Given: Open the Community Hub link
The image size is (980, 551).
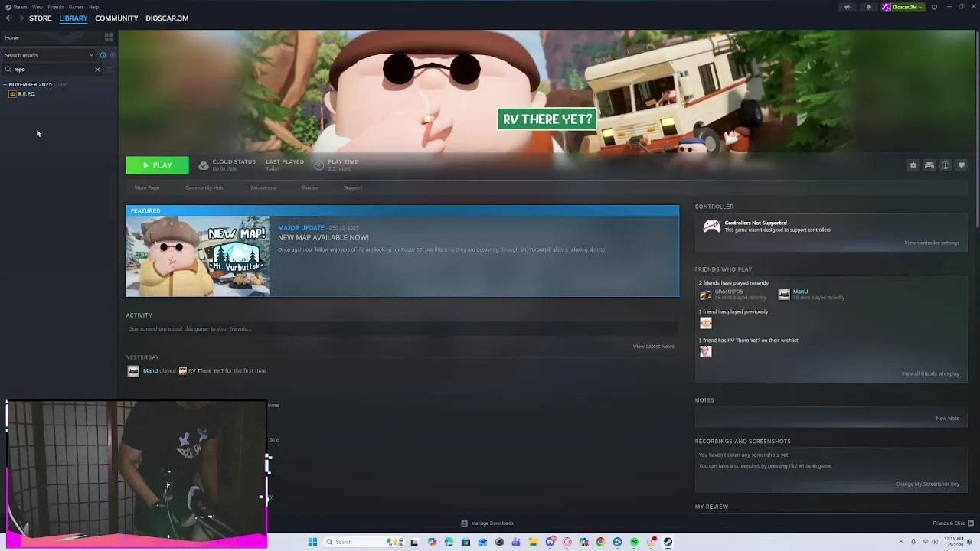Looking at the screenshot, I should point(204,187).
